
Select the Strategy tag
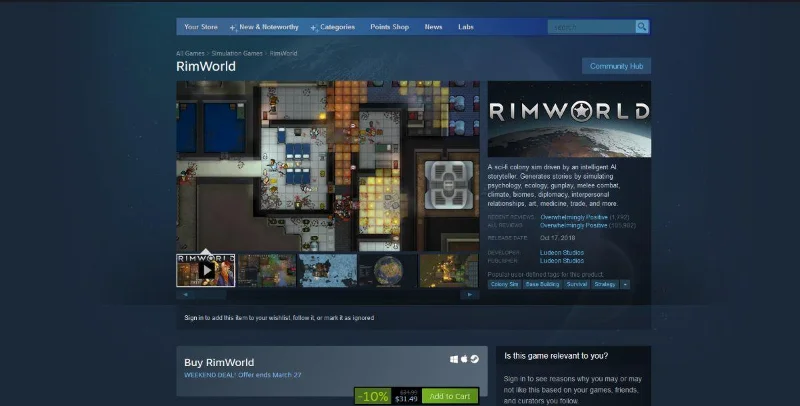[x=605, y=284]
